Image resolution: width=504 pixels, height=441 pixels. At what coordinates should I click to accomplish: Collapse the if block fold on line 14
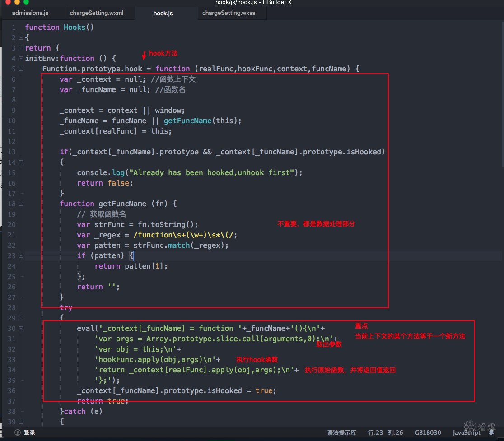tap(21, 162)
